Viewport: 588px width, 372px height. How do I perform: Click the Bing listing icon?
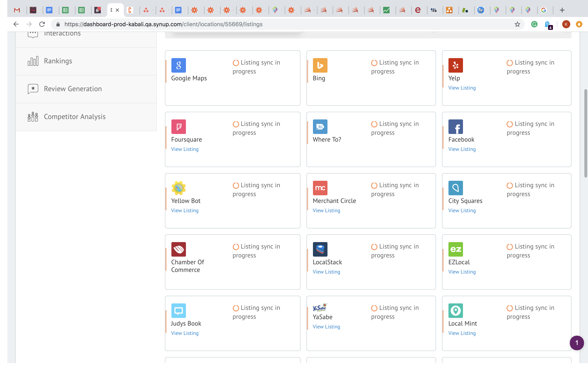coord(320,65)
